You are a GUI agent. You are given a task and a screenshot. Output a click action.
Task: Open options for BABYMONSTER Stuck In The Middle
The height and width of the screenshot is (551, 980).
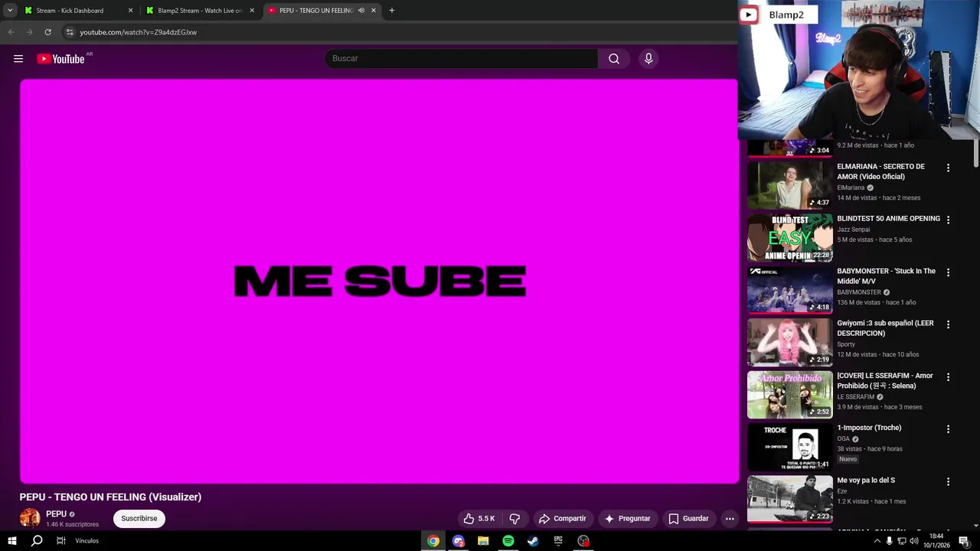[x=948, y=272]
